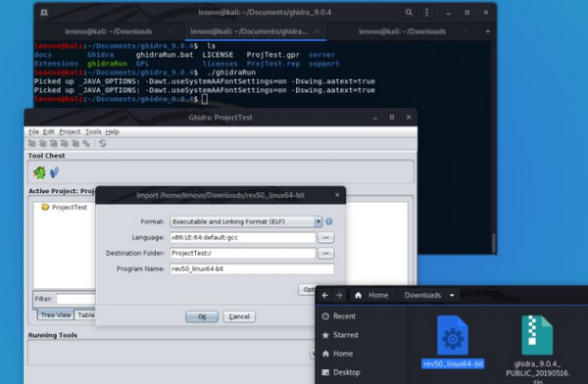Browse for Language with ellipsis button
This screenshot has width=588, height=384.
(326, 237)
